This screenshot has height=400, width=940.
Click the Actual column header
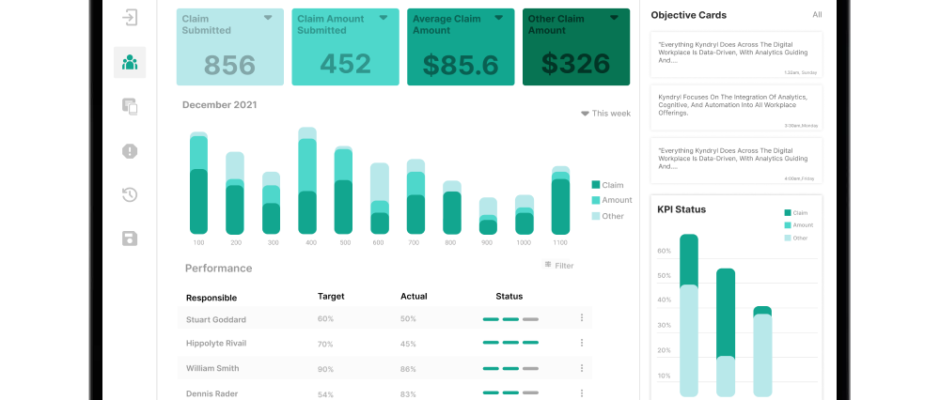[x=414, y=296]
